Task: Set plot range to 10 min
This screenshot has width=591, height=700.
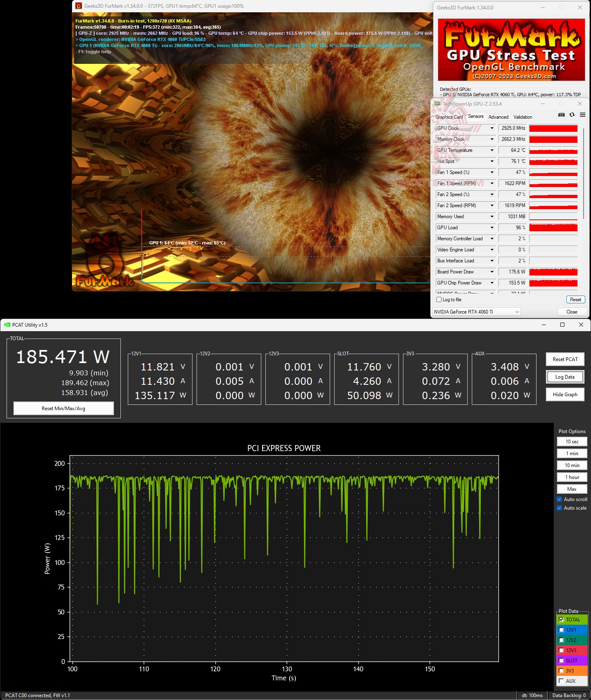Action: pyautogui.click(x=572, y=465)
